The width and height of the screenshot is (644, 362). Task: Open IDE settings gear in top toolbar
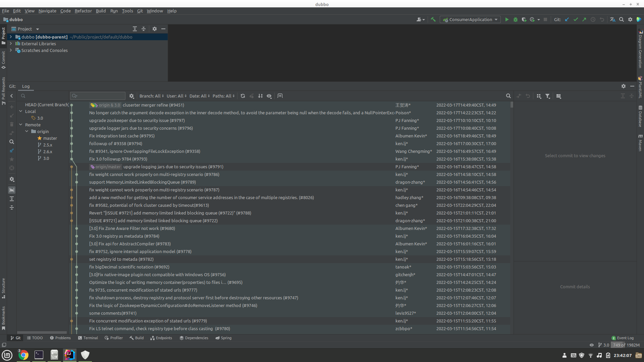click(x=630, y=19)
